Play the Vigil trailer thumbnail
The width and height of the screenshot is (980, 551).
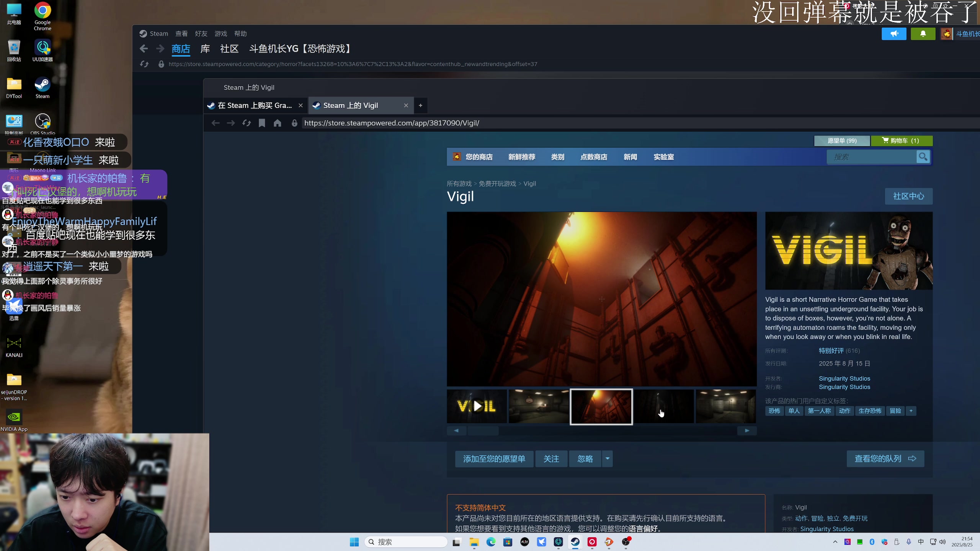pyautogui.click(x=477, y=406)
